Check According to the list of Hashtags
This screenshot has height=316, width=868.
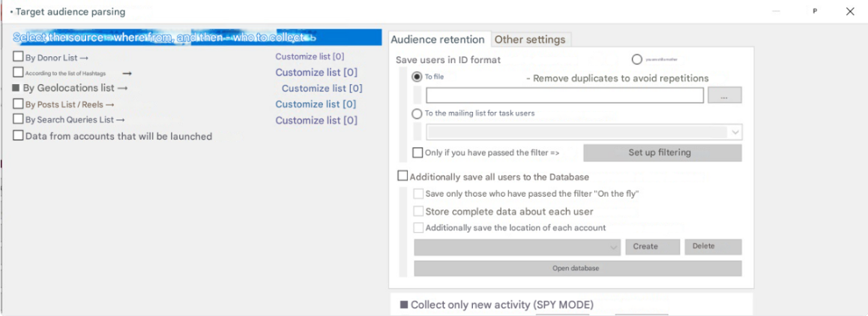[x=18, y=72]
